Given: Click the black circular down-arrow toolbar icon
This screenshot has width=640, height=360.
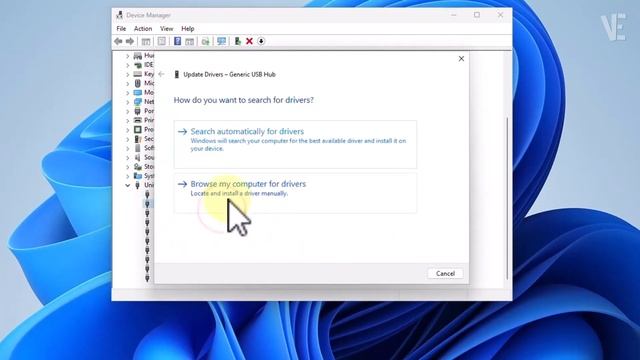Looking at the screenshot, I should [261, 41].
